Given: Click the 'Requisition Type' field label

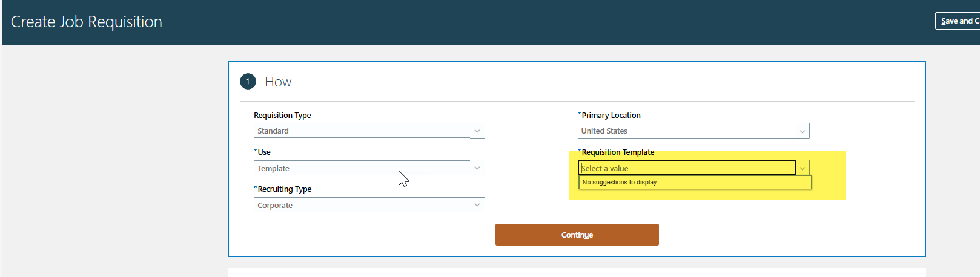Looking at the screenshot, I should click(282, 115).
